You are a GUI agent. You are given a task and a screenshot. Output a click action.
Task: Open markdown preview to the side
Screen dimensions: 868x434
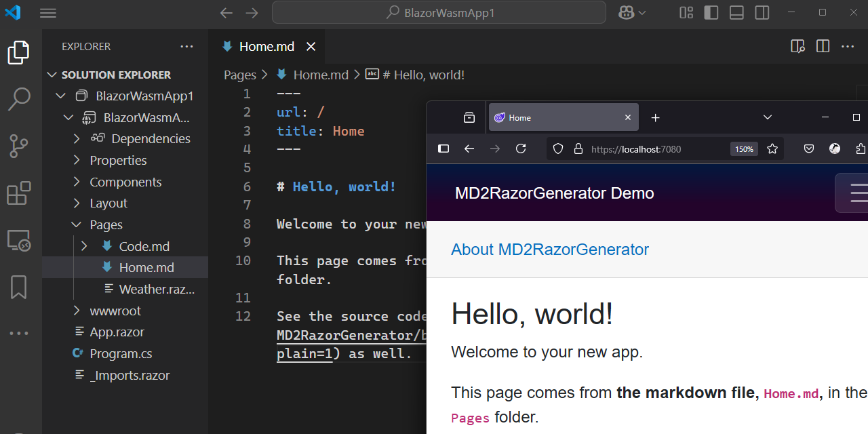coord(798,47)
